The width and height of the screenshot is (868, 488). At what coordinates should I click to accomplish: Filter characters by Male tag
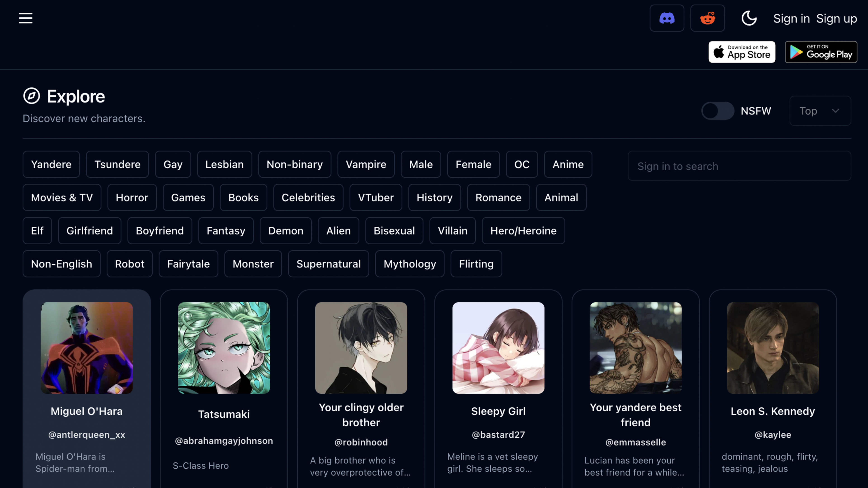point(421,164)
